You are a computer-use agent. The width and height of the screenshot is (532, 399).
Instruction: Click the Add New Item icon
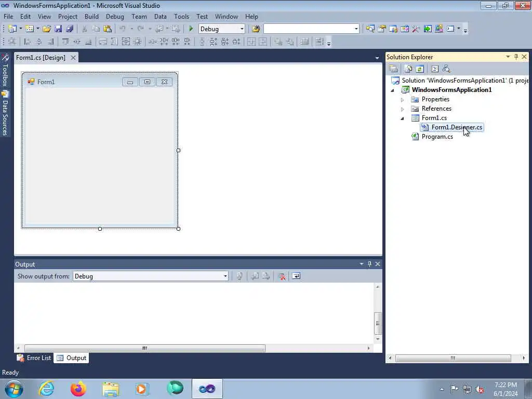click(30, 29)
